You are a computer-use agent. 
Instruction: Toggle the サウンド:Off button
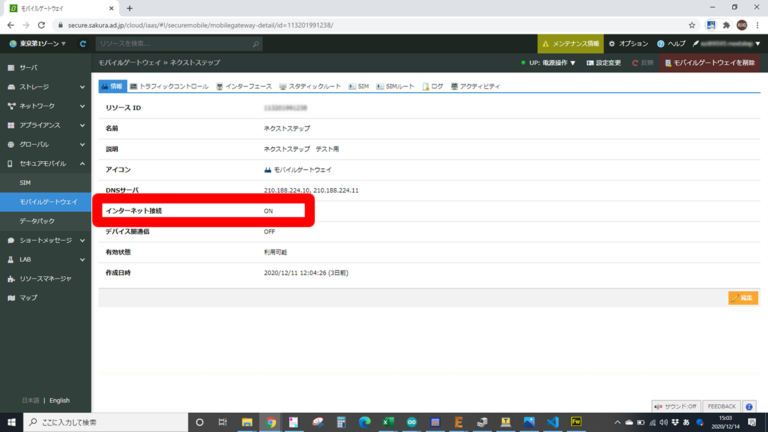click(x=675, y=406)
